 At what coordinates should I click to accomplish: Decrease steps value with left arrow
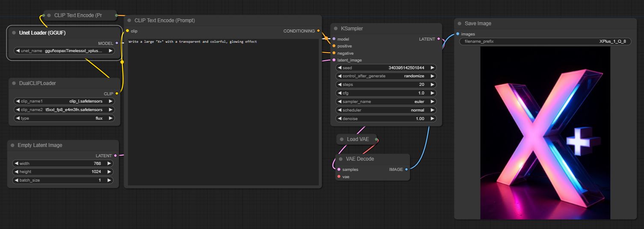click(339, 85)
